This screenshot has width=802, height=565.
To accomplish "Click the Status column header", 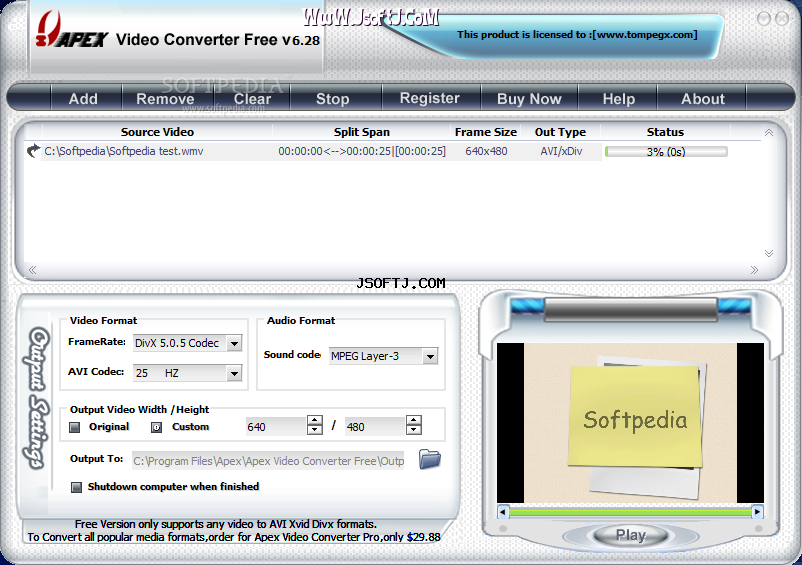I will coord(665,132).
